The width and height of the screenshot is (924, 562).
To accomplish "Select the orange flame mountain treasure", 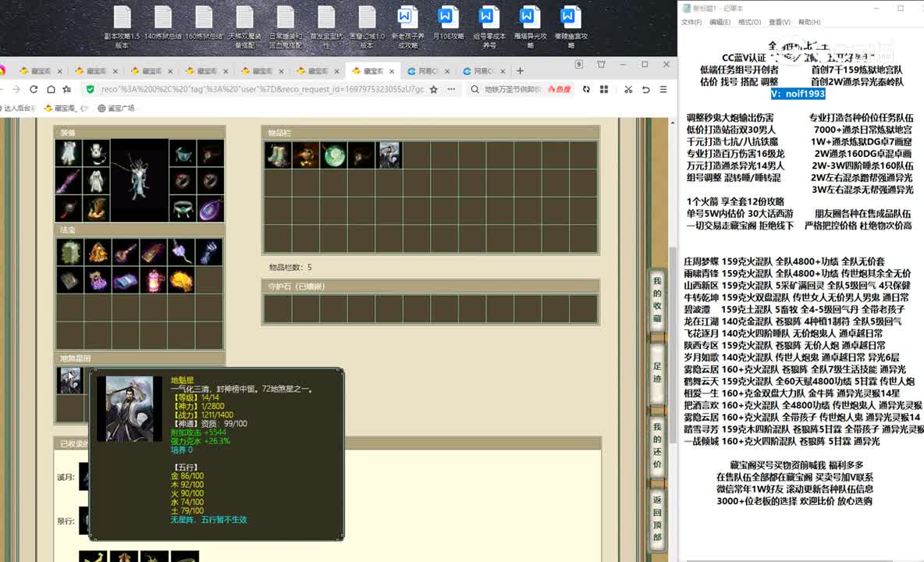I will pos(98,252).
